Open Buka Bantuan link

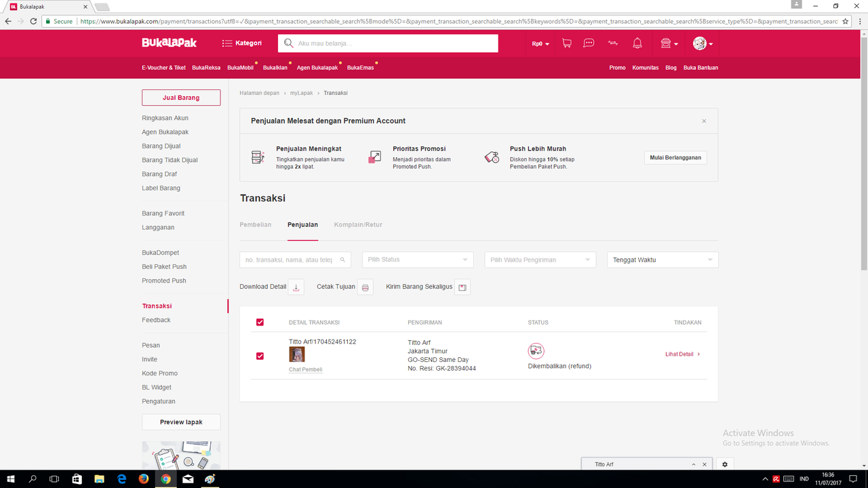tap(701, 68)
